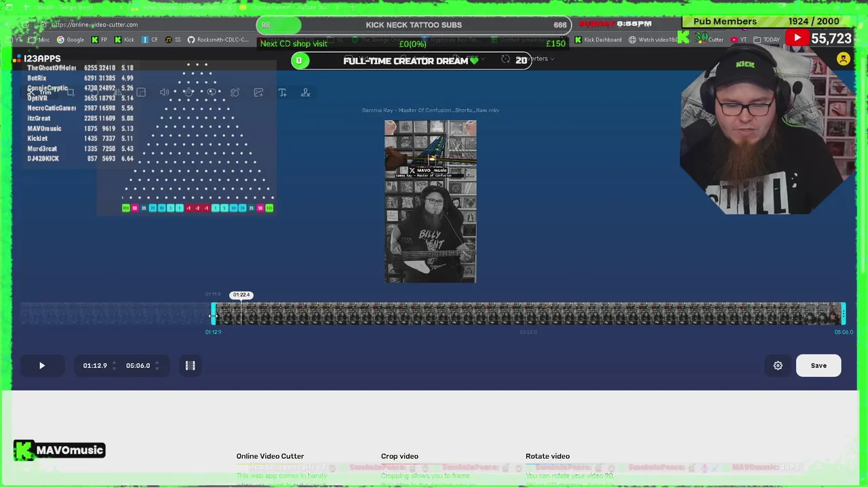This screenshot has width=868, height=488.
Task: Open the Google bookmark
Action: 71,40
